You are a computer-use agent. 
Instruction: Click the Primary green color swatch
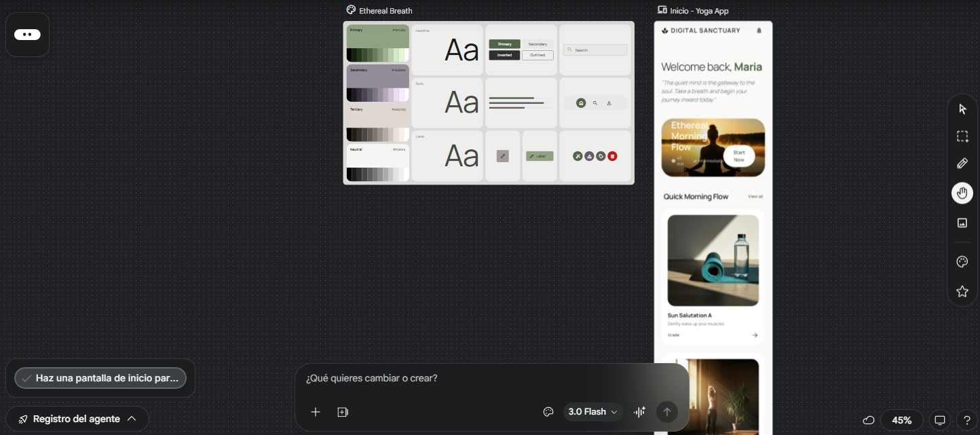tap(377, 38)
